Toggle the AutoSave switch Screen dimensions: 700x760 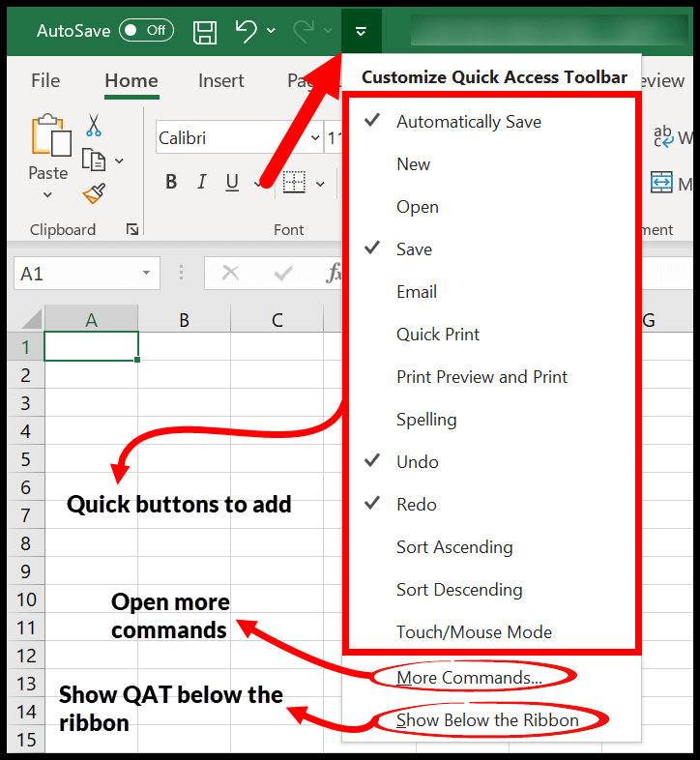(146, 31)
